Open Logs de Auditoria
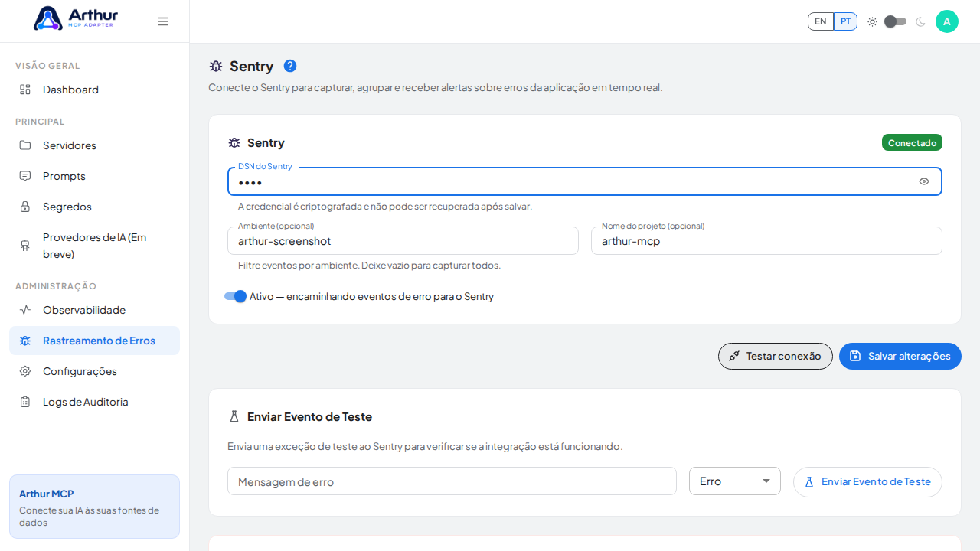980x551 pixels. point(94,402)
